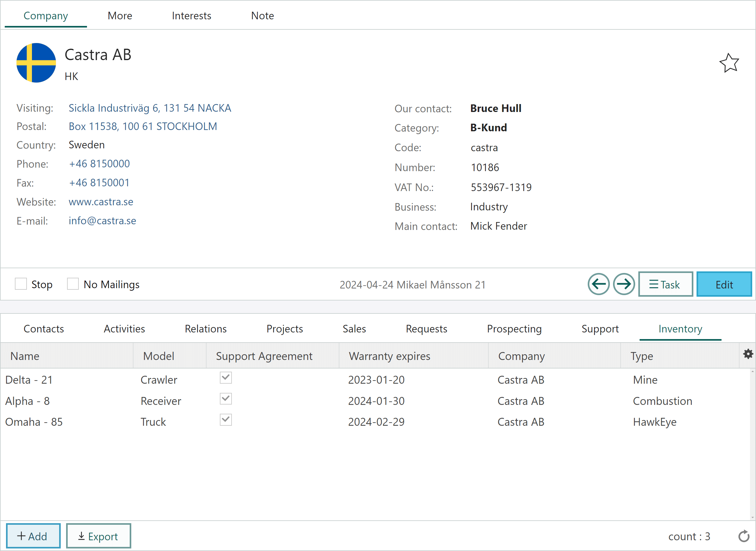Open the Task menu icon
Viewport: 756px width, 551px height.
tap(665, 285)
